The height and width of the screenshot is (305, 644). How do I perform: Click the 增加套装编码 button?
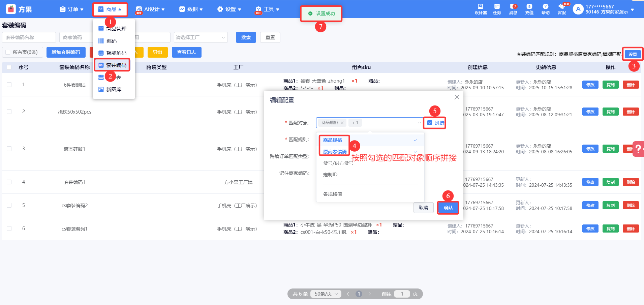[66, 52]
